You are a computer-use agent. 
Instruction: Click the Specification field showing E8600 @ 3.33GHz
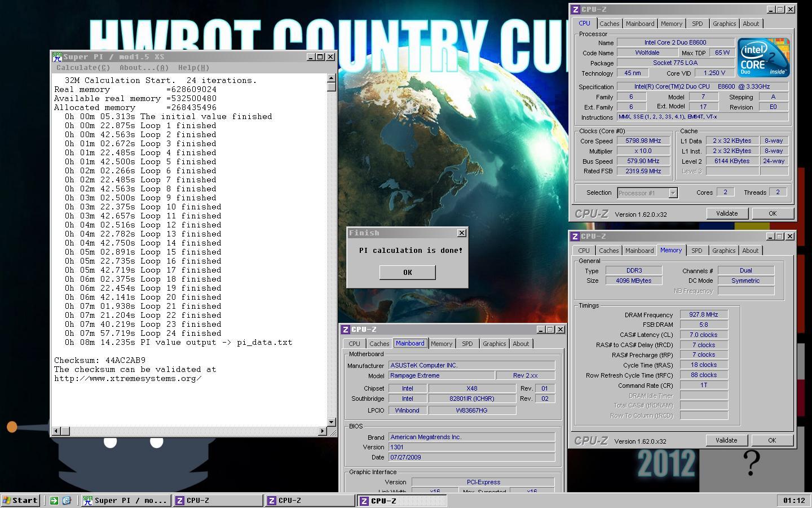coord(703,86)
